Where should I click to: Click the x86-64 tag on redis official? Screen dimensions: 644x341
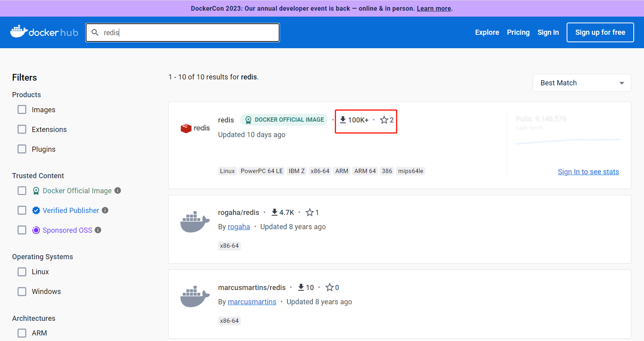pyautogui.click(x=320, y=171)
